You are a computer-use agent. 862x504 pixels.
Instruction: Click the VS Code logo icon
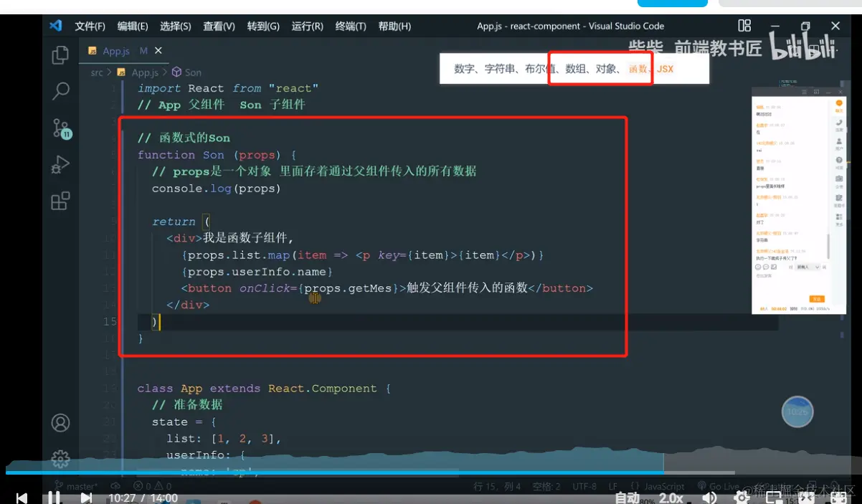[x=56, y=26]
